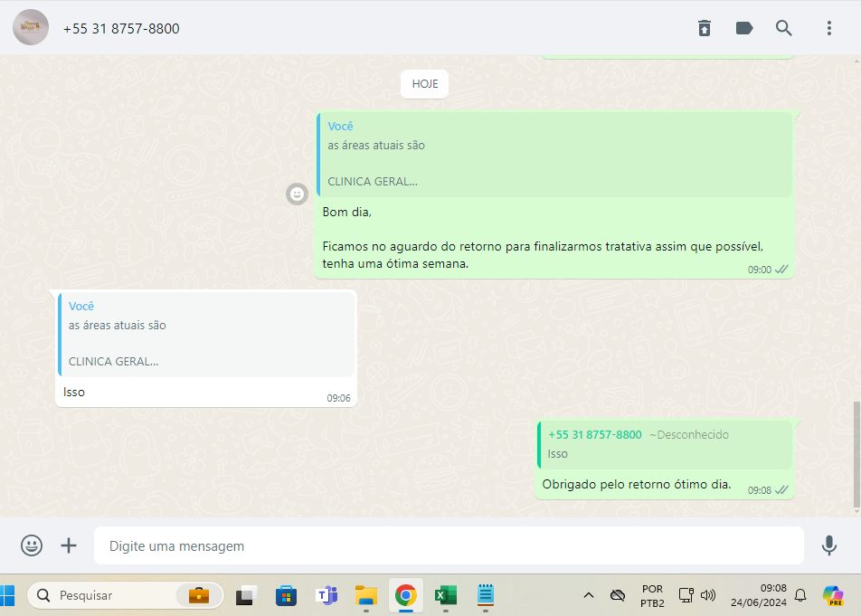Open the emoji picker in message bar
861x616 pixels.
point(32,545)
